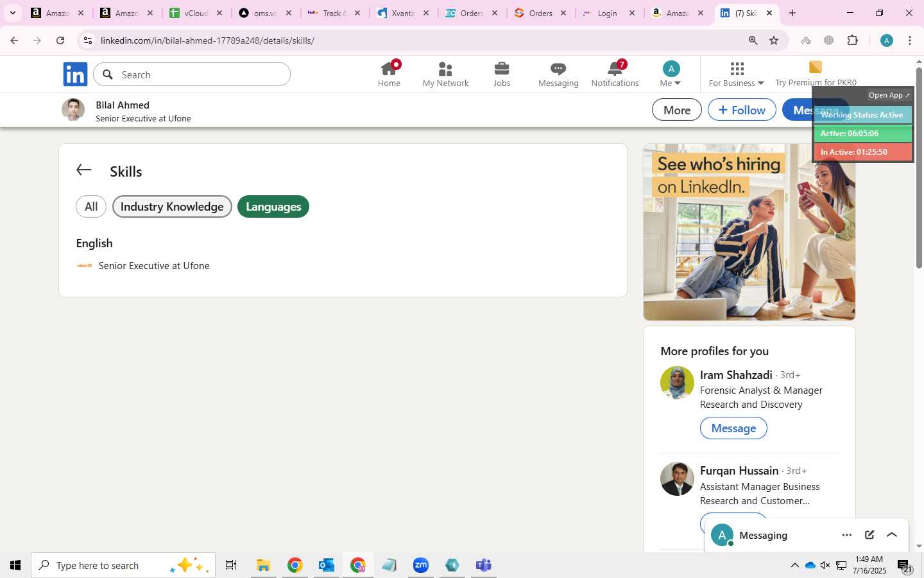The width and height of the screenshot is (924, 578).
Task: Open messaging overlay options menu
Action: coord(847,535)
